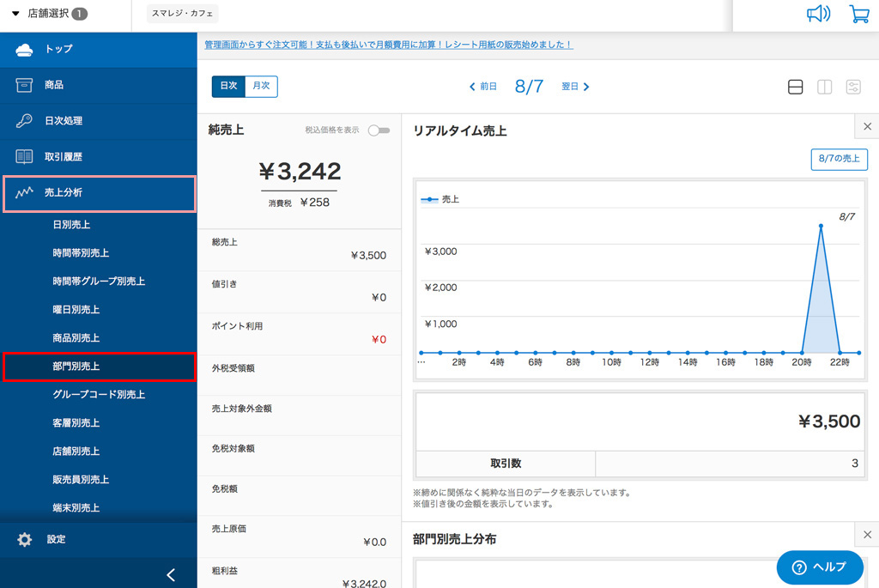Open トップ in the sidebar

(99, 49)
